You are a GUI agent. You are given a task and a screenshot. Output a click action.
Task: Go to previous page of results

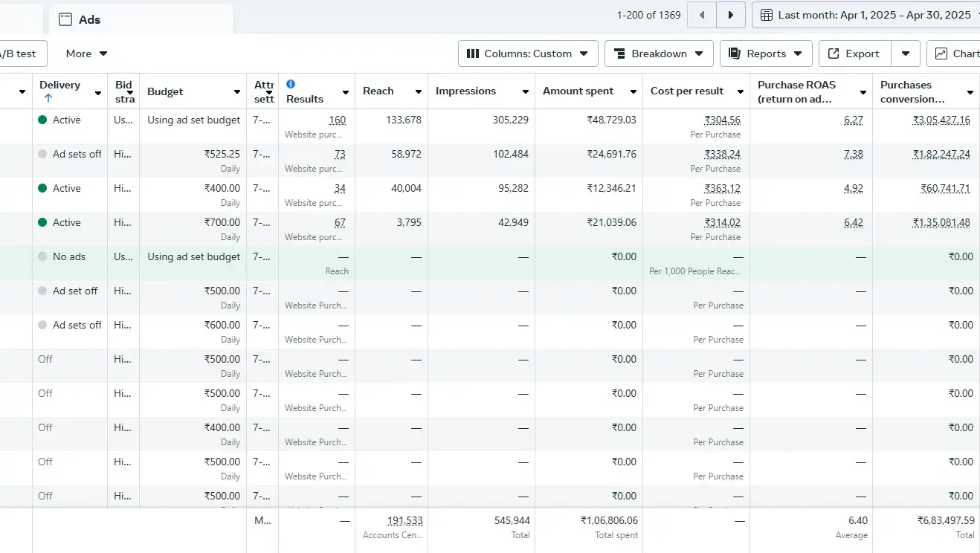[x=702, y=15]
